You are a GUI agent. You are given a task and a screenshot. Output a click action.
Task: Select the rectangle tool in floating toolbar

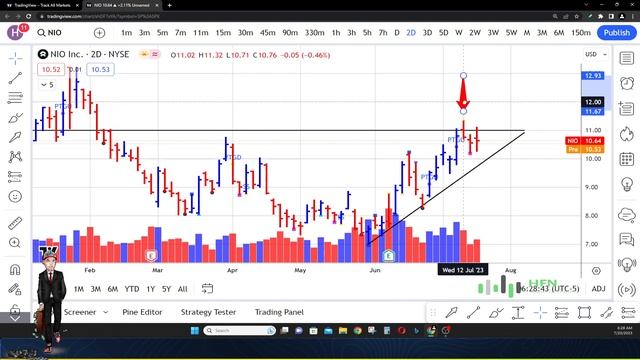tap(584, 313)
